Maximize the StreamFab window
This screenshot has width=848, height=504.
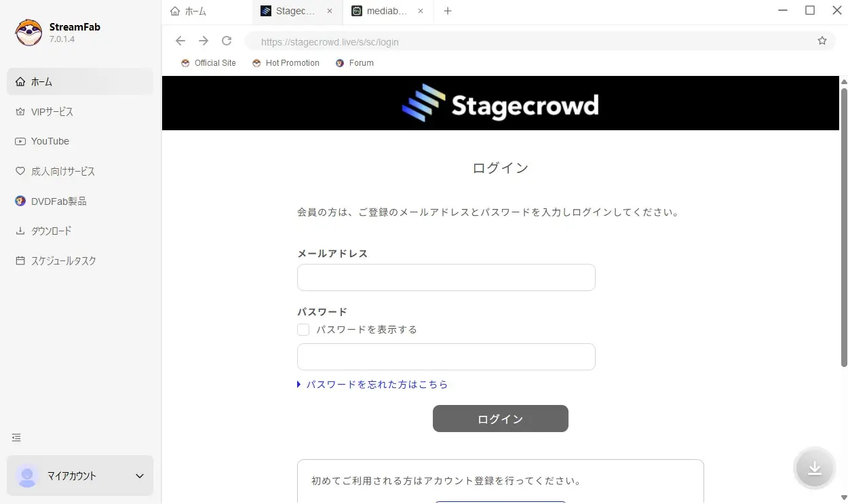coord(810,10)
